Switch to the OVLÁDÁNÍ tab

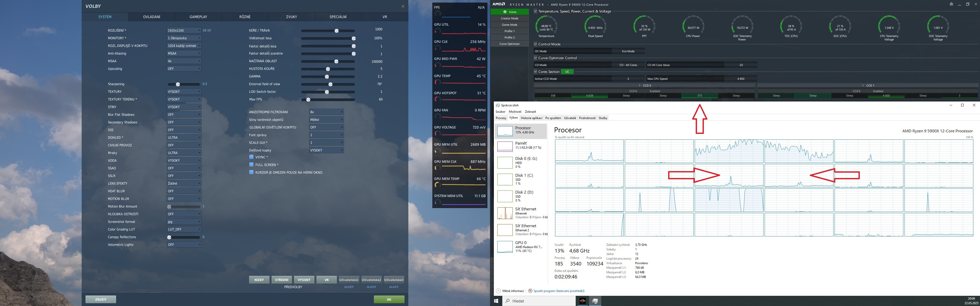tap(152, 17)
